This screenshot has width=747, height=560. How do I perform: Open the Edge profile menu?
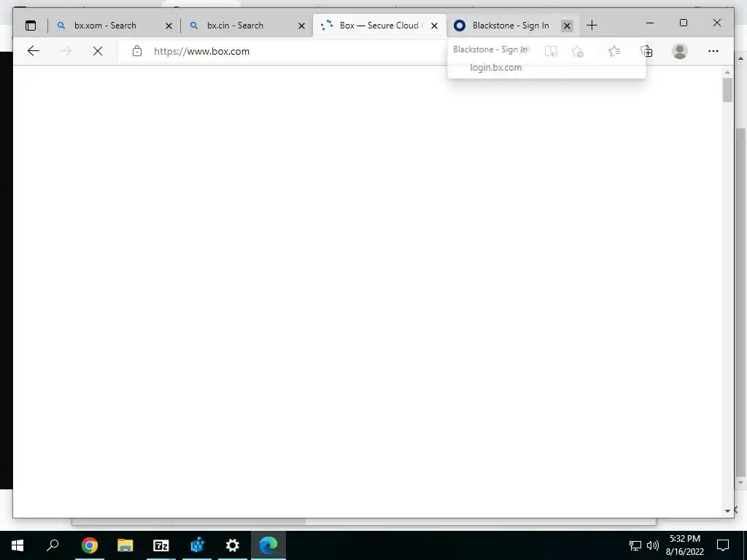coord(680,51)
